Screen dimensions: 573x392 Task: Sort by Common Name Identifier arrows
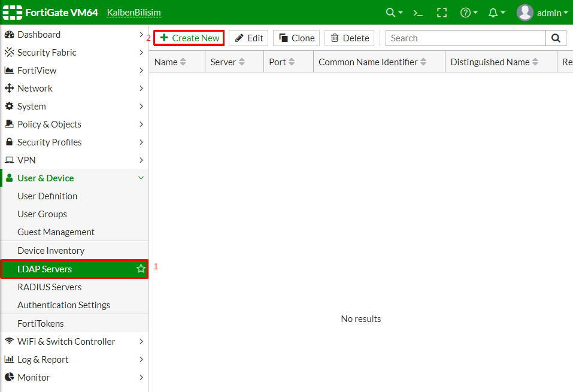click(423, 62)
